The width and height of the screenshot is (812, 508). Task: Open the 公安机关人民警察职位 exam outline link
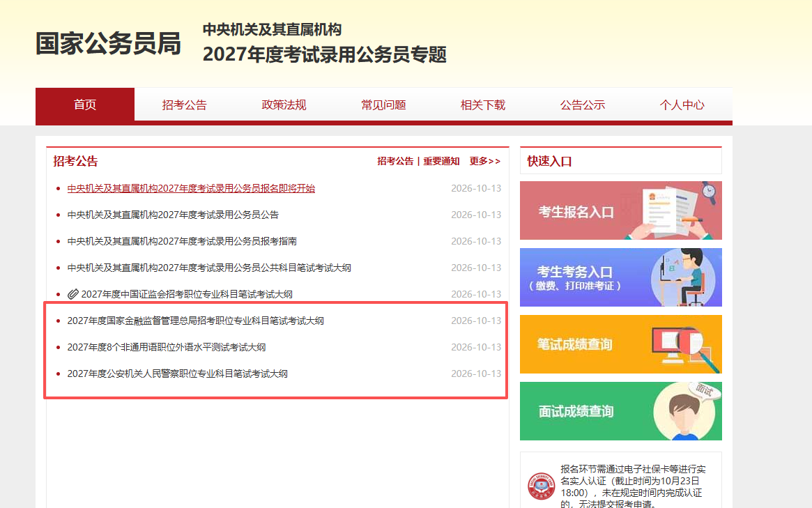pos(178,374)
